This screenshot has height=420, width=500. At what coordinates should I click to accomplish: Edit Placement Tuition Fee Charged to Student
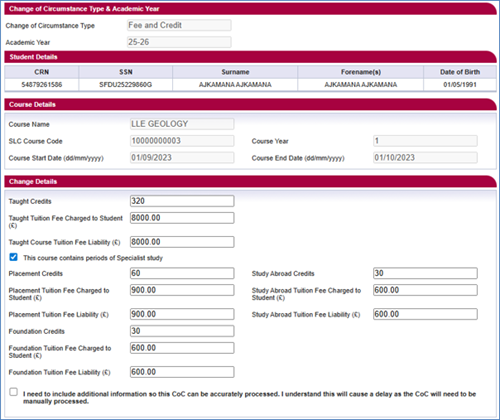coord(182,290)
